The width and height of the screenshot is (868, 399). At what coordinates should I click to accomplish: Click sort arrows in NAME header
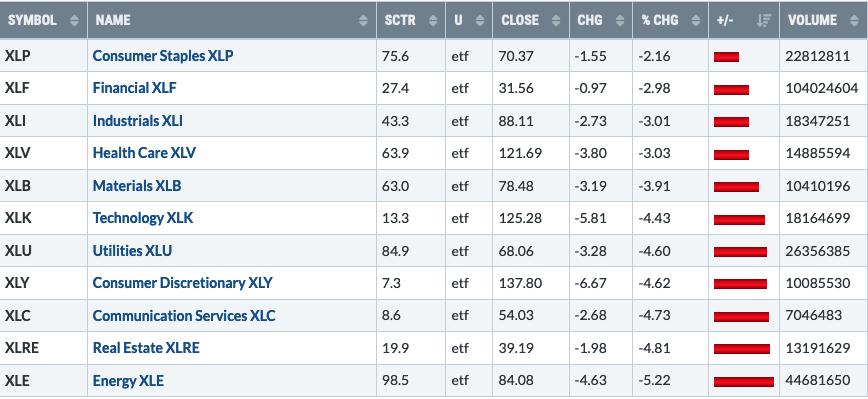point(363,20)
